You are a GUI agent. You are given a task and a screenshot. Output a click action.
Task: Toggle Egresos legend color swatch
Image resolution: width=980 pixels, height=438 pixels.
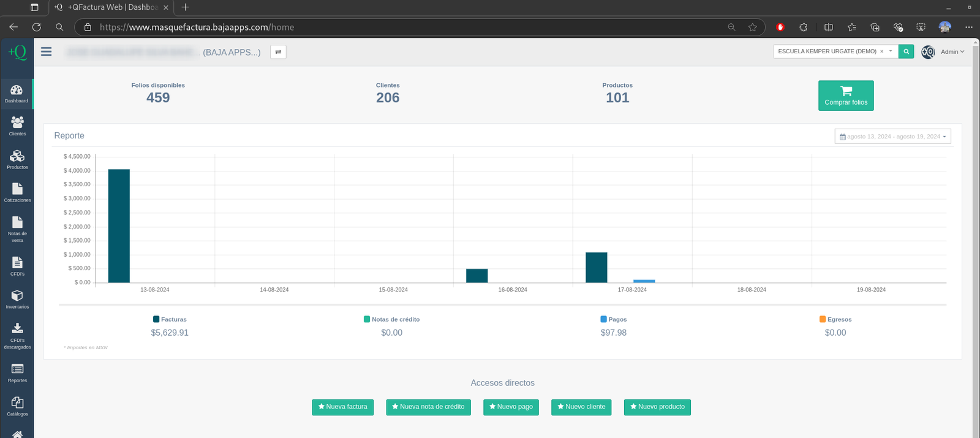823,319
